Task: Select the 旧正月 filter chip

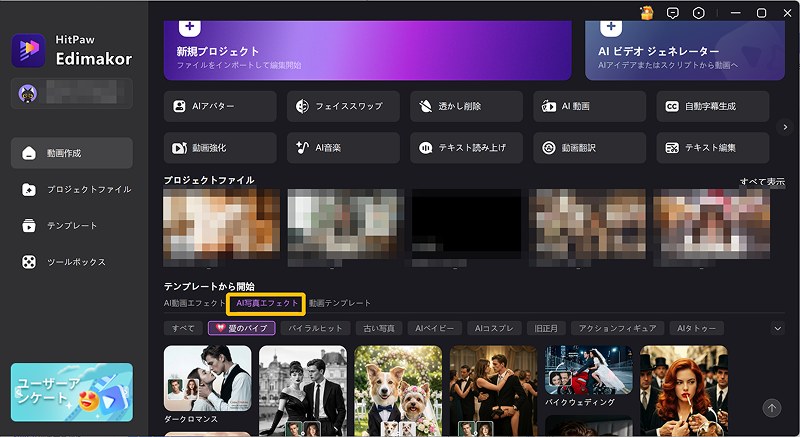Action: point(546,328)
